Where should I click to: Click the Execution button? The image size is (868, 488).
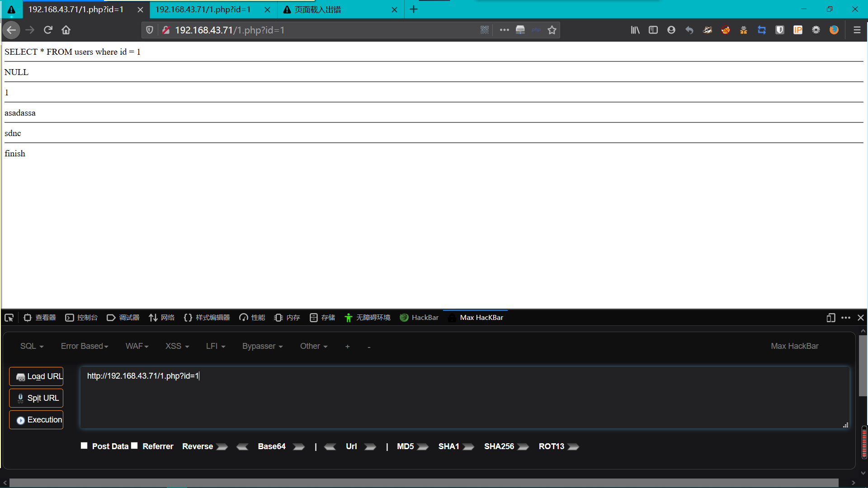click(36, 420)
